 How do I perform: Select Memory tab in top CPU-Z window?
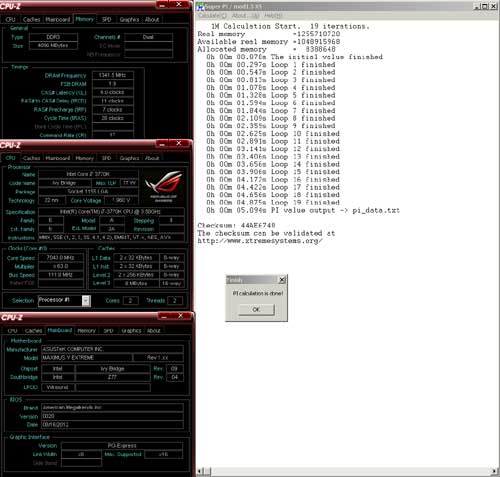[84, 19]
